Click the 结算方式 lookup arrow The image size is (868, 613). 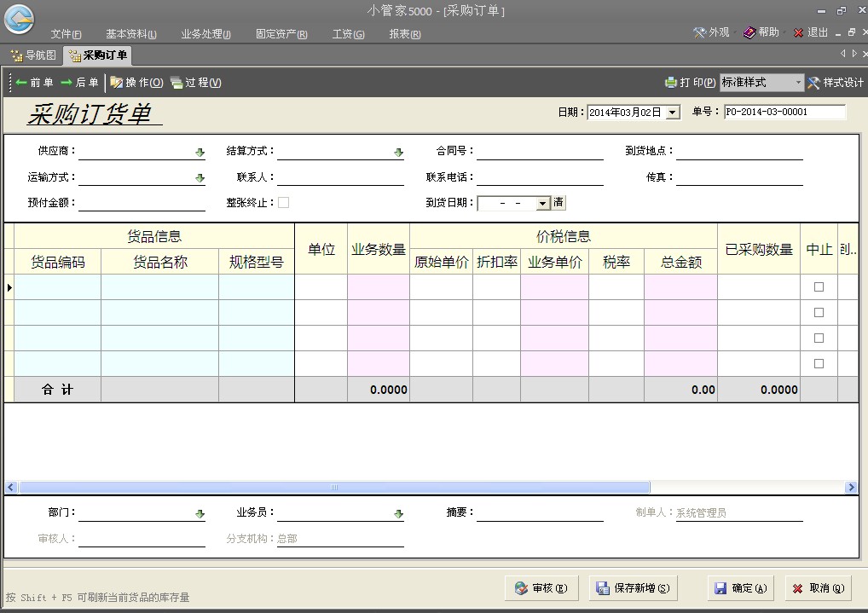click(x=398, y=153)
